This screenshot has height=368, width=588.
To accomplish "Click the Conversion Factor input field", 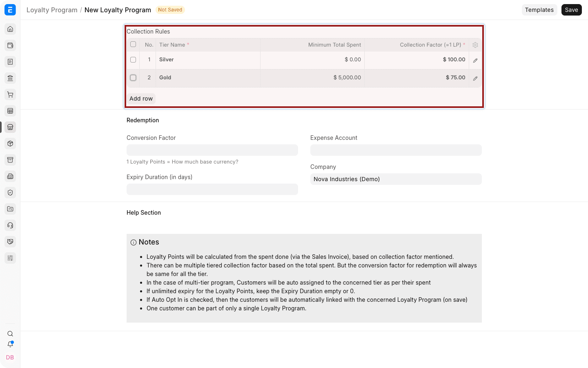I will tap(212, 150).
